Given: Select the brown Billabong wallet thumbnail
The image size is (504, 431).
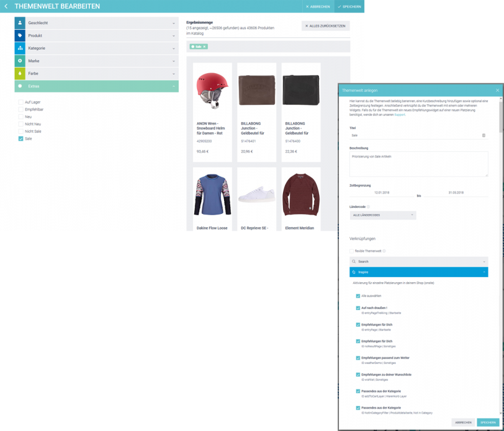Looking at the screenshot, I should tap(256, 91).
